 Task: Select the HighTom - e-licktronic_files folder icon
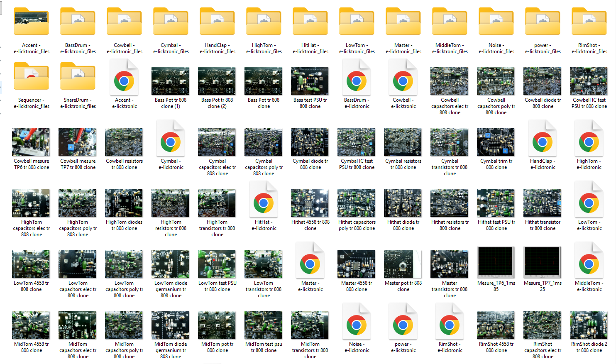click(264, 21)
